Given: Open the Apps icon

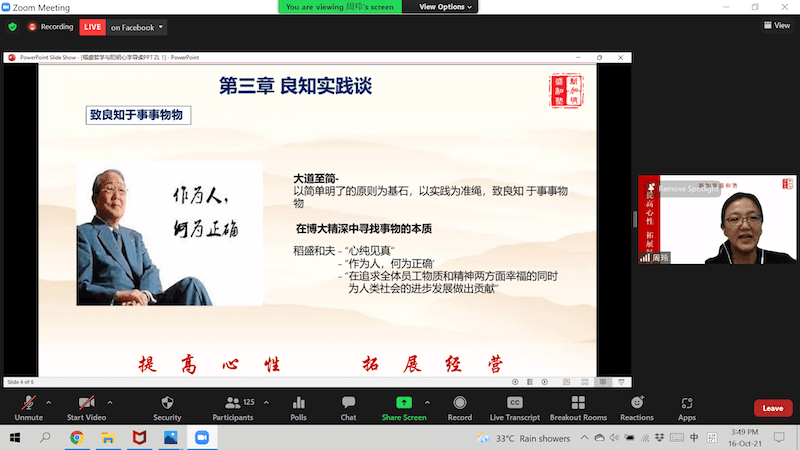Looking at the screenshot, I should coord(687,403).
